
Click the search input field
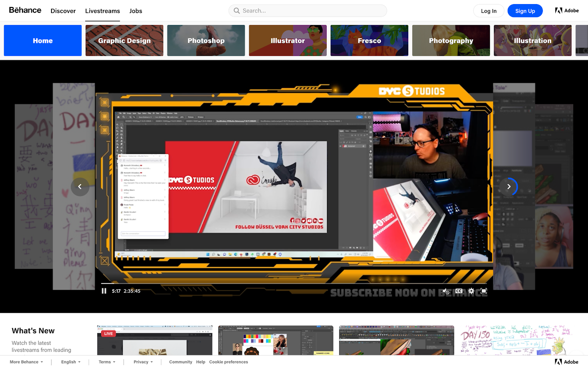[308, 11]
